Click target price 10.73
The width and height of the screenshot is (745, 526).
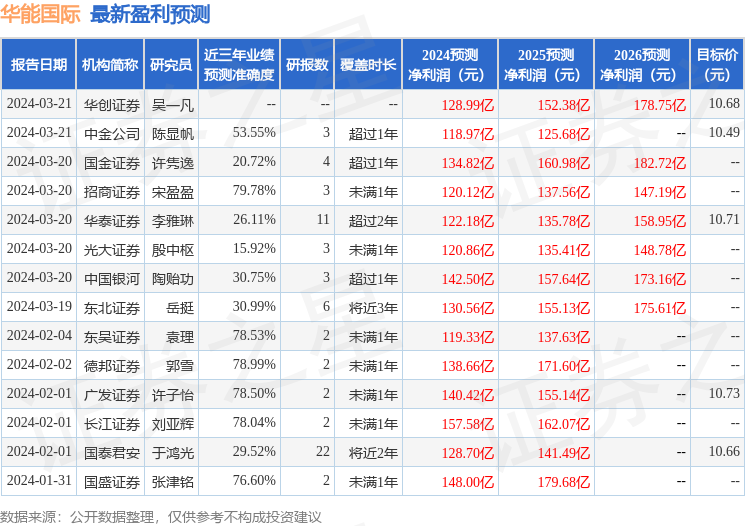pyautogui.click(x=724, y=393)
